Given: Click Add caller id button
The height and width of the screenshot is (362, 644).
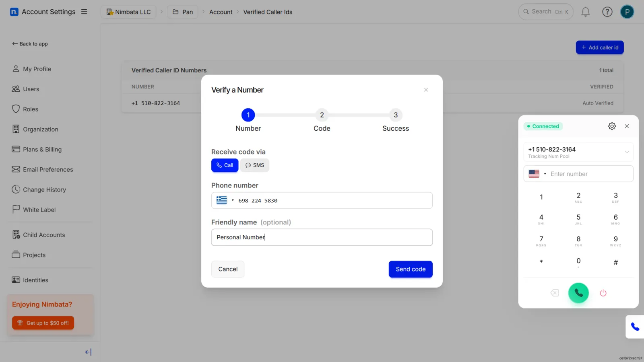Looking at the screenshot, I should [600, 47].
